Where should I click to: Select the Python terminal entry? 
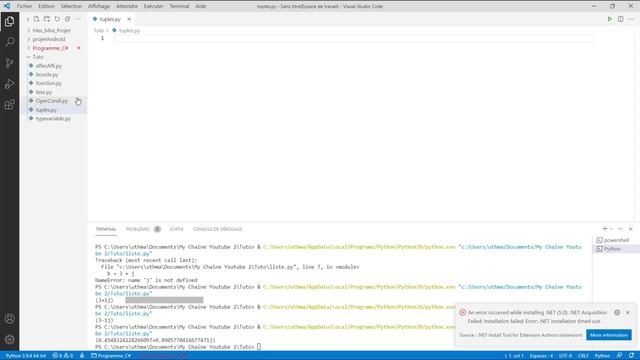616,249
